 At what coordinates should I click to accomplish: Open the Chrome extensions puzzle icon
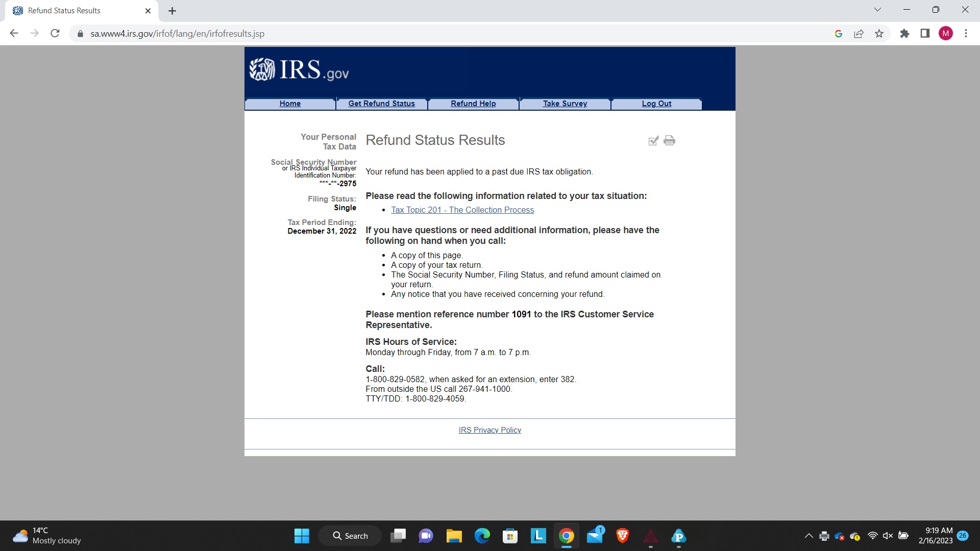(904, 34)
